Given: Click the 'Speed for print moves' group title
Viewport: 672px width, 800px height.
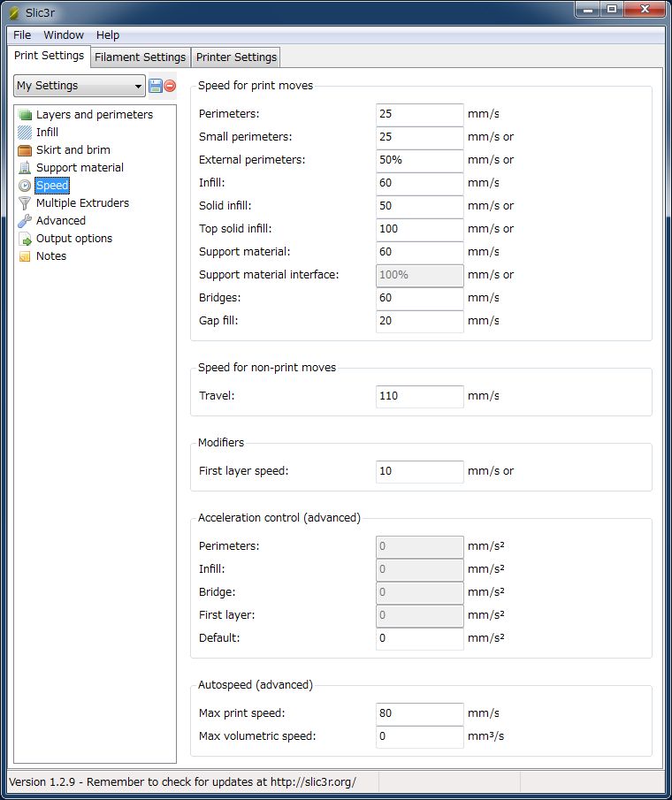Looking at the screenshot, I should click(256, 86).
